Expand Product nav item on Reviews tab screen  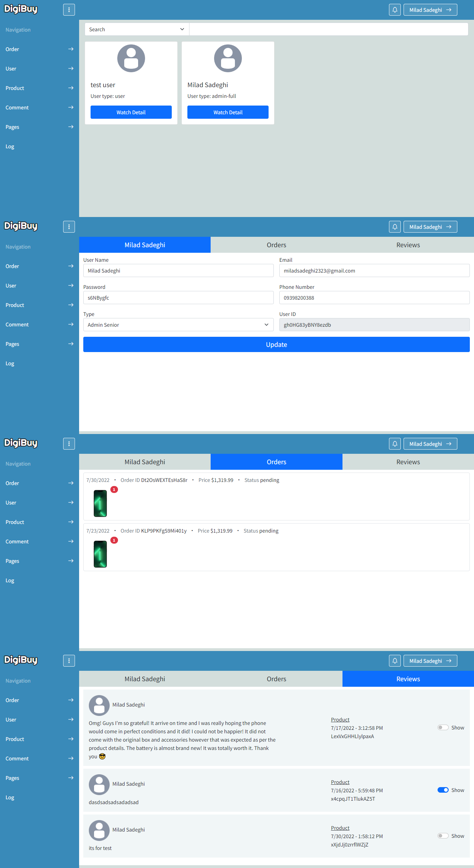[40, 739]
